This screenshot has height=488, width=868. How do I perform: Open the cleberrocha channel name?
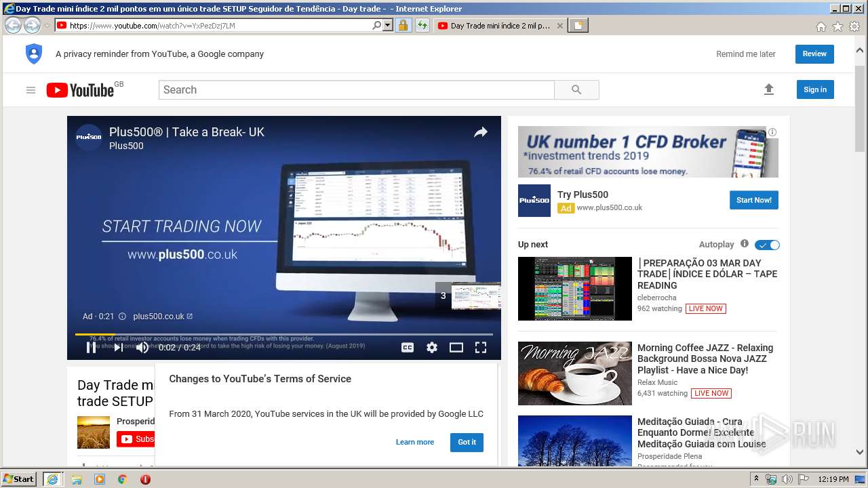coord(657,298)
